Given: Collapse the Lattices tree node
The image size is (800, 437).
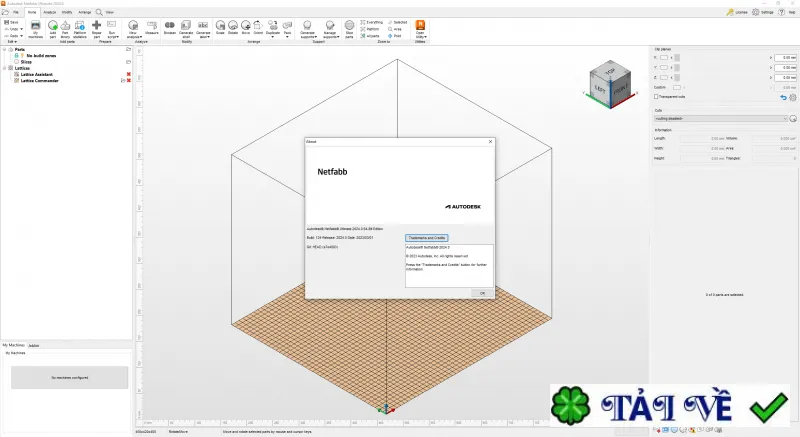Looking at the screenshot, I should click(x=5, y=68).
